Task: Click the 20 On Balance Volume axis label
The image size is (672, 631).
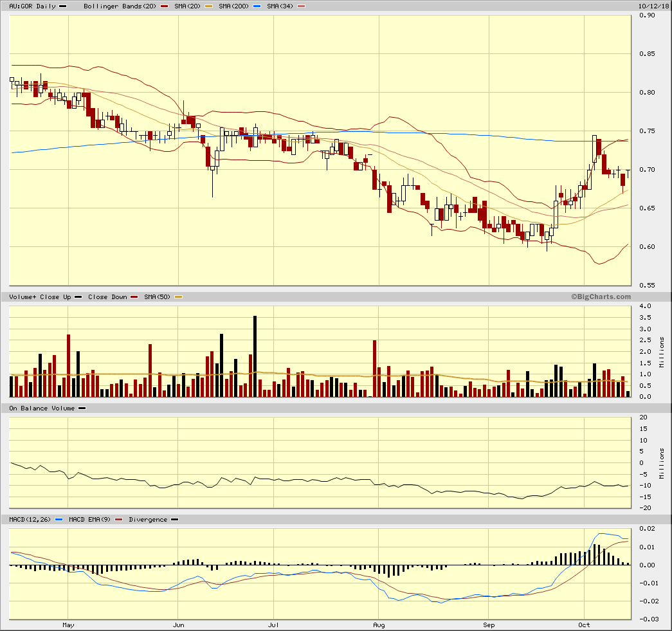Action: coord(643,417)
